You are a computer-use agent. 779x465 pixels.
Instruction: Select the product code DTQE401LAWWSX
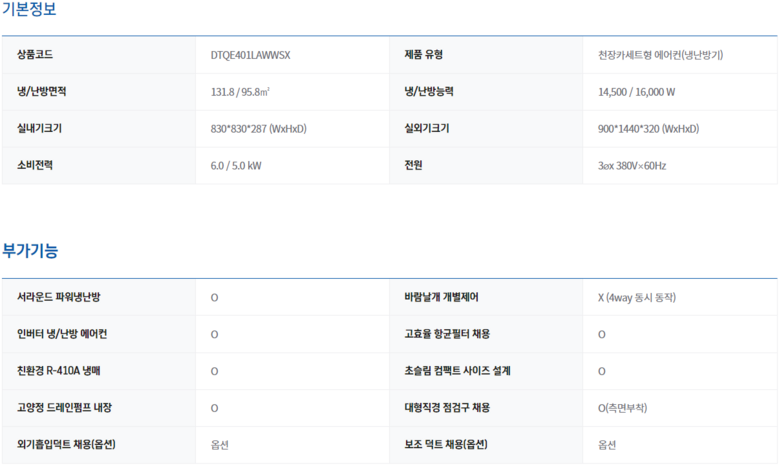(251, 55)
